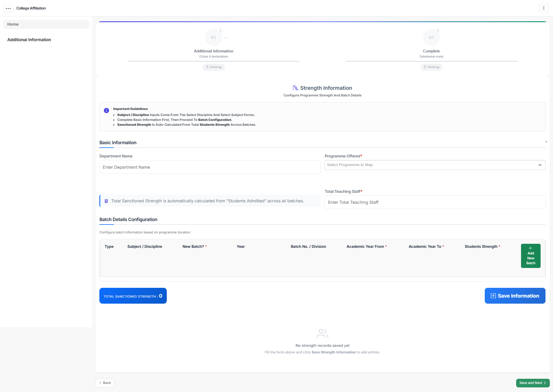
Task: Click Pending badge under Additional Information step
Action: coord(214,67)
